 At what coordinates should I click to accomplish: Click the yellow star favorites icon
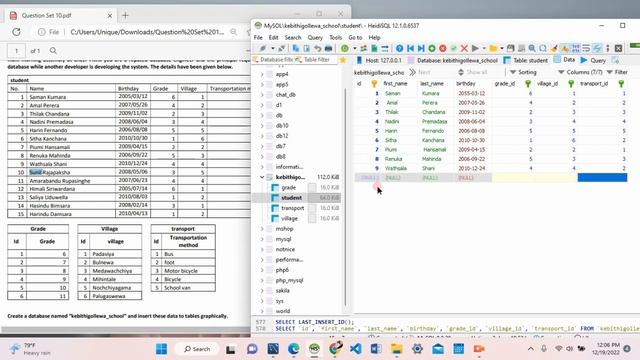(343, 60)
